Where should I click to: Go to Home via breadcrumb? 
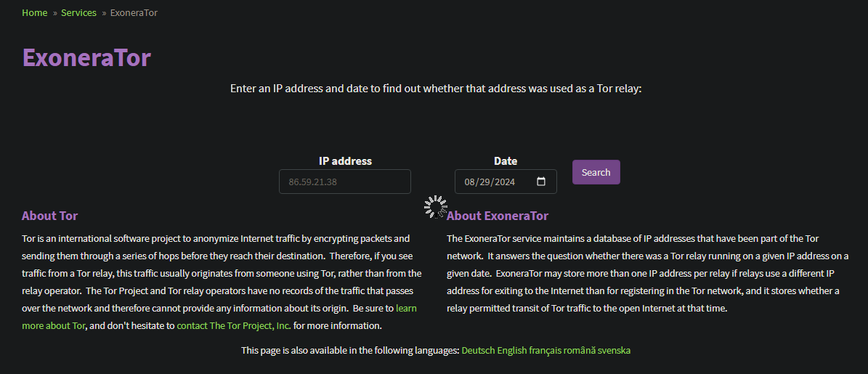point(35,13)
